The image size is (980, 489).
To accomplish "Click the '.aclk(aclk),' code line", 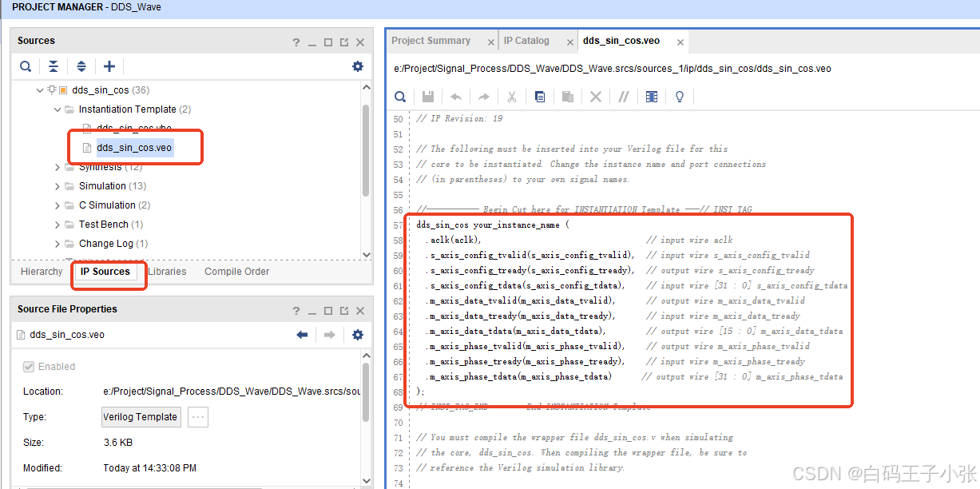I will 454,240.
